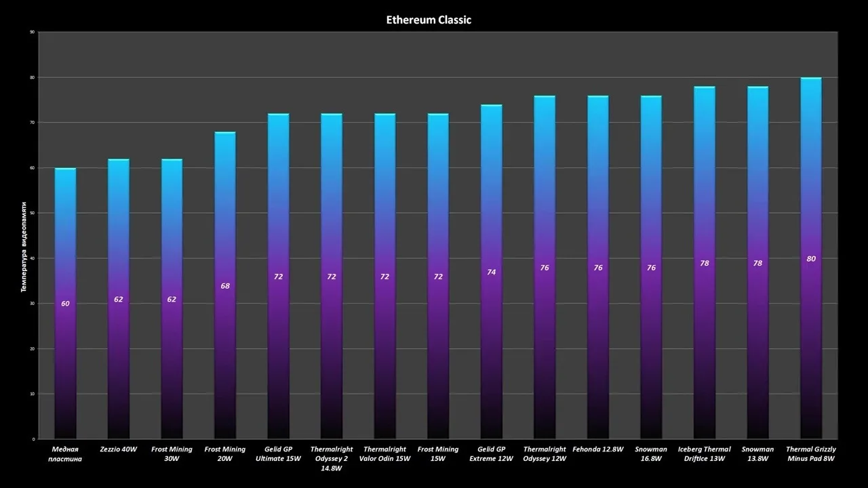Select the Fehonda 12.8W bar
The image size is (868, 488).
pyautogui.click(x=598, y=267)
